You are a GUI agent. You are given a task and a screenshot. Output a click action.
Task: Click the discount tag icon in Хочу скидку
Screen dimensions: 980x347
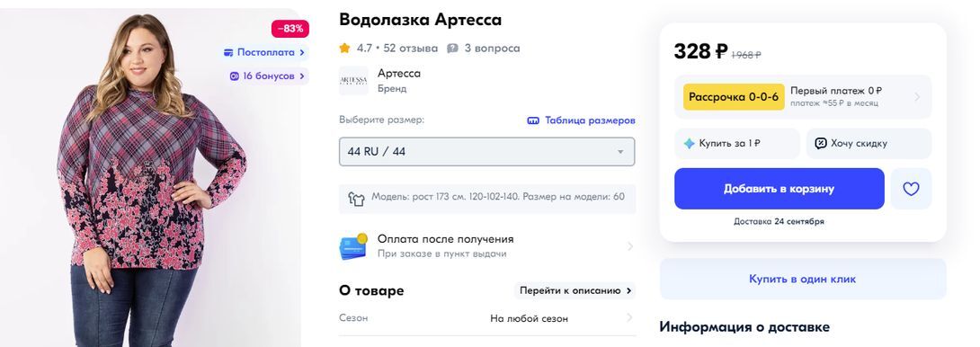click(x=821, y=144)
